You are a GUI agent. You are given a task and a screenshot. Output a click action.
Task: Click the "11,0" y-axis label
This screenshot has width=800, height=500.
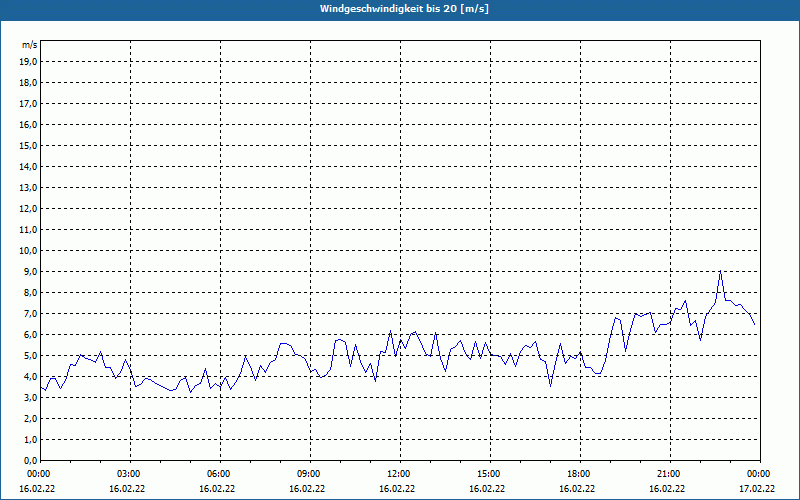29,230
